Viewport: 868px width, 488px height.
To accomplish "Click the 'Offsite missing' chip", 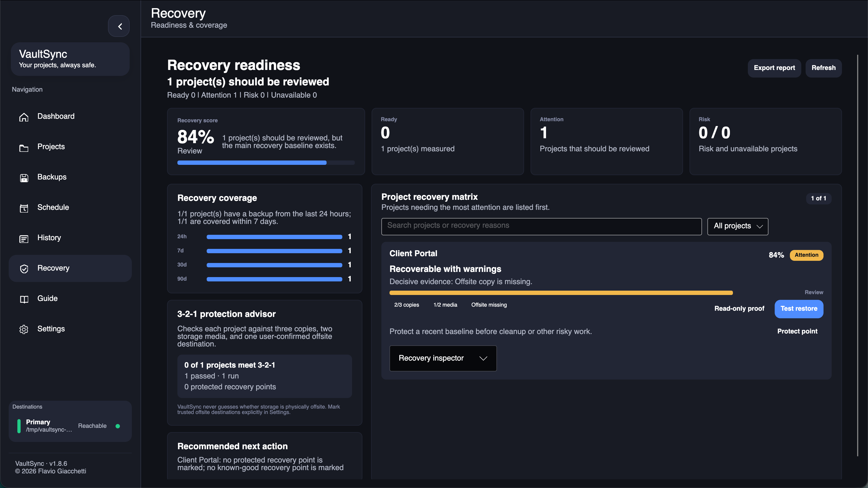I will [x=489, y=305].
